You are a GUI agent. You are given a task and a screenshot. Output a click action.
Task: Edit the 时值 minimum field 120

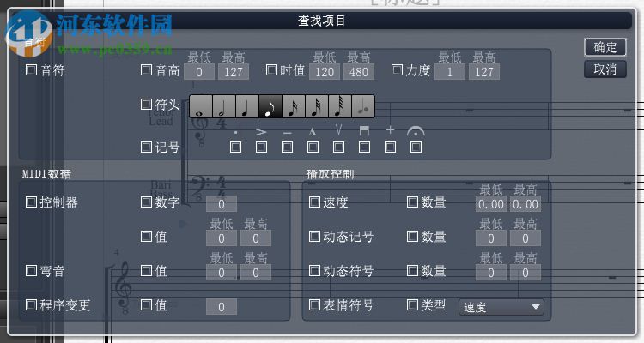coord(325,72)
